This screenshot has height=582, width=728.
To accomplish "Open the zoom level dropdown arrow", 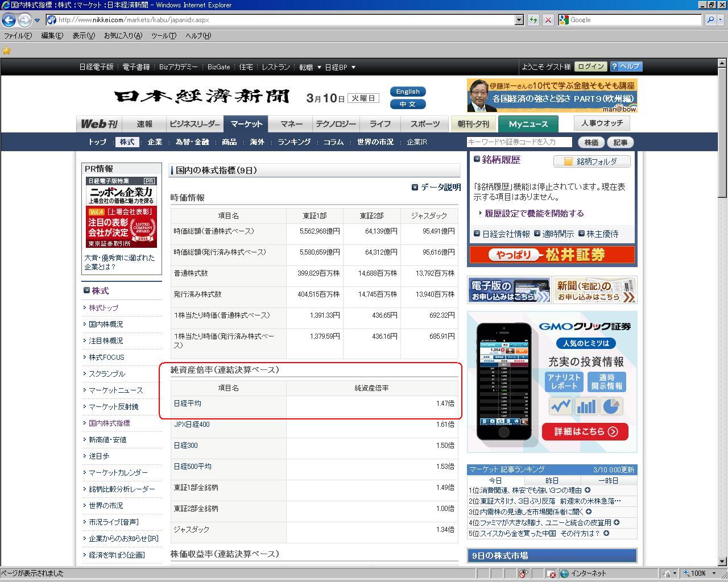I will [713, 573].
